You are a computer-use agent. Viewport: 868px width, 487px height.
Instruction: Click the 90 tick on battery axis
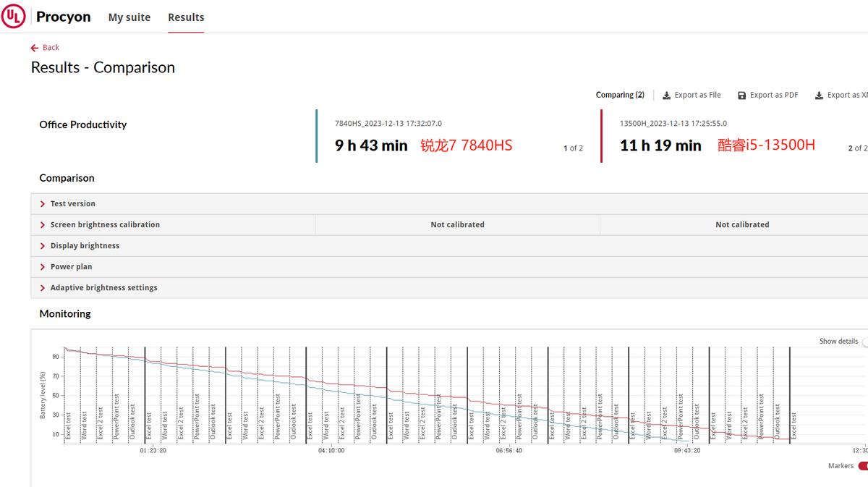click(x=56, y=357)
